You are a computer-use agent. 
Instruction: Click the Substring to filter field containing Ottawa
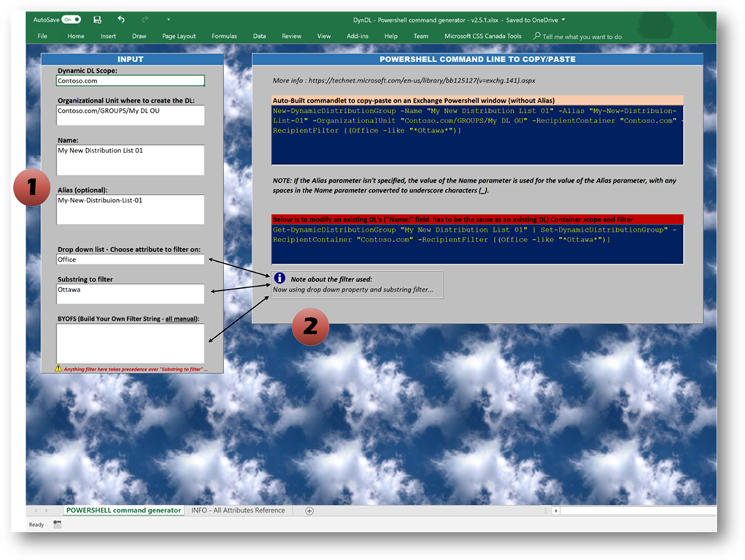click(131, 293)
